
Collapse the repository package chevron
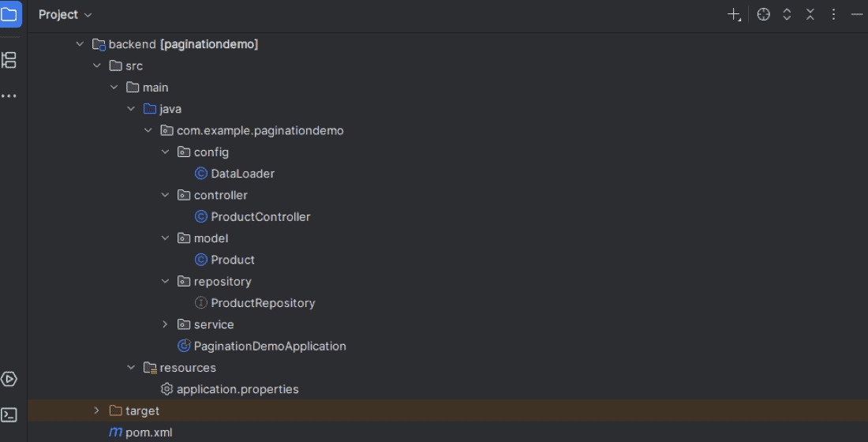pos(165,281)
